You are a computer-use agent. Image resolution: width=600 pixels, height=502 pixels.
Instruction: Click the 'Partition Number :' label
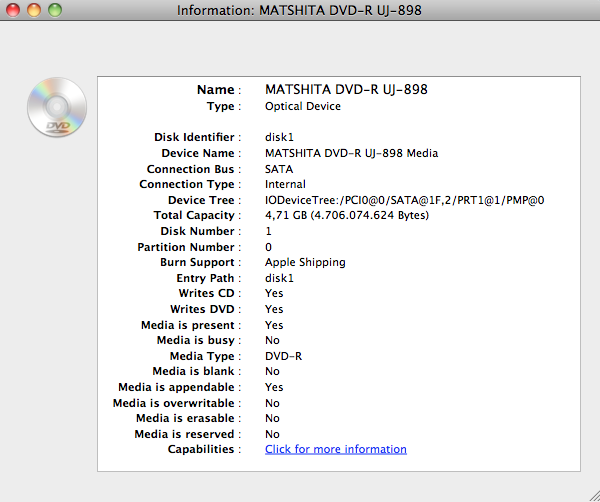point(189,247)
